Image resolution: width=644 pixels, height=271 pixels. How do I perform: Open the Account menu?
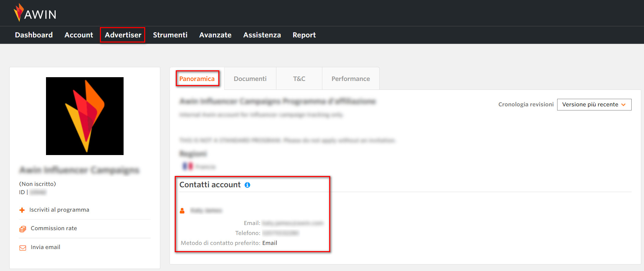pos(79,35)
